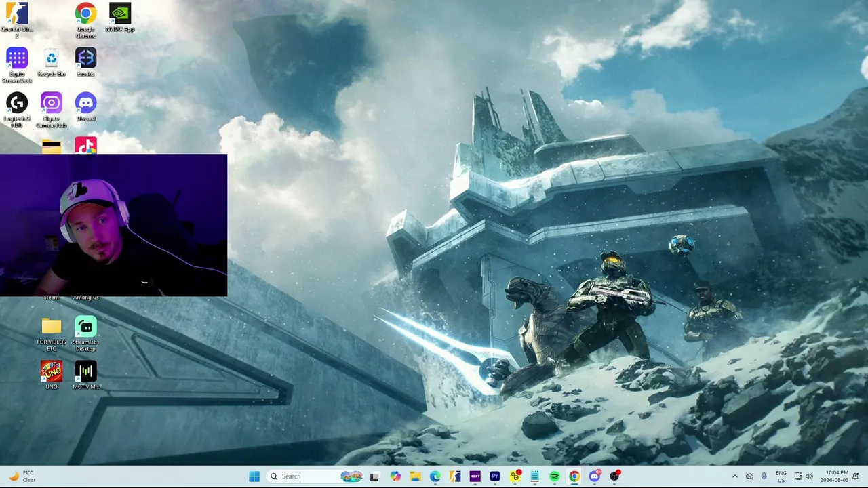The height and width of the screenshot is (488, 868).
Task: Select the Streamlabs Desktop shortcut
Action: pos(85,333)
